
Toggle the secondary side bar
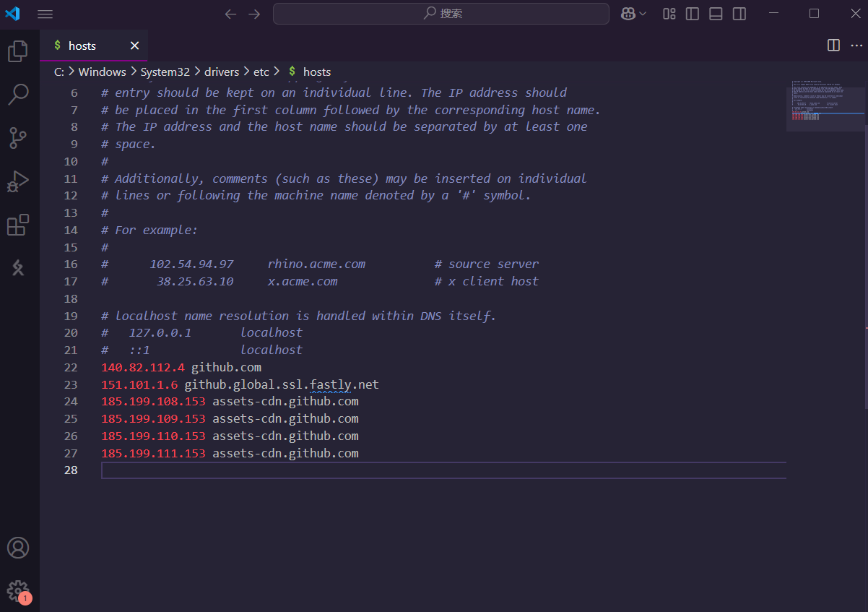pyautogui.click(x=739, y=14)
